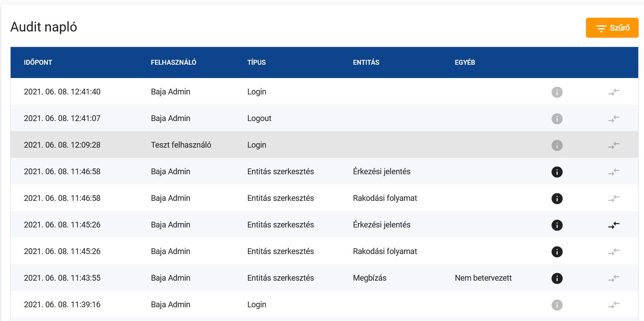
Task: Open info for Teszt felhasználó login row
Action: pyautogui.click(x=557, y=145)
